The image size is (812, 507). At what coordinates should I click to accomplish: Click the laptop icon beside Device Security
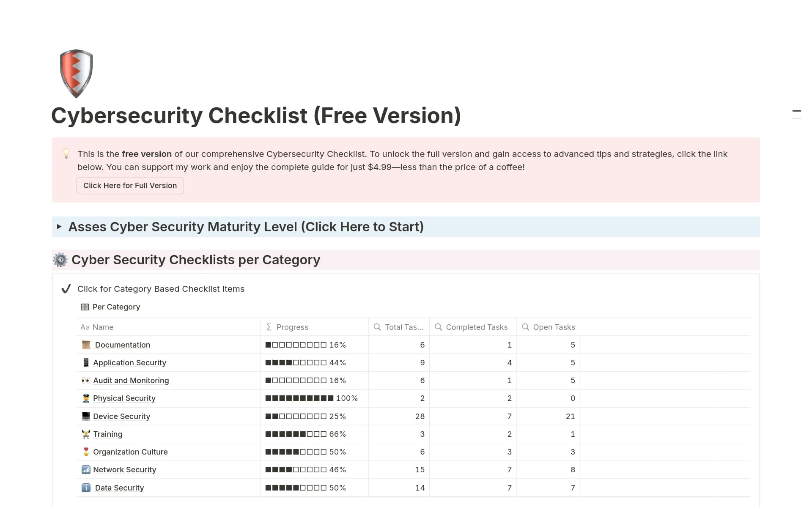point(86,416)
